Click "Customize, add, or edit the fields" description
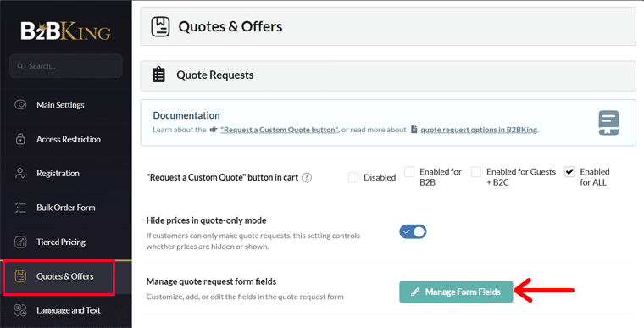 click(x=245, y=297)
